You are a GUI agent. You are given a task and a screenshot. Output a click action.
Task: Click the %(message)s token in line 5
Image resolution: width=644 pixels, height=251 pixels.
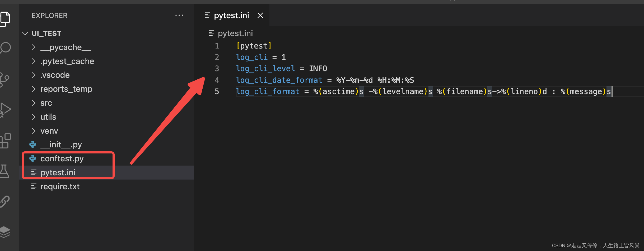tap(586, 91)
